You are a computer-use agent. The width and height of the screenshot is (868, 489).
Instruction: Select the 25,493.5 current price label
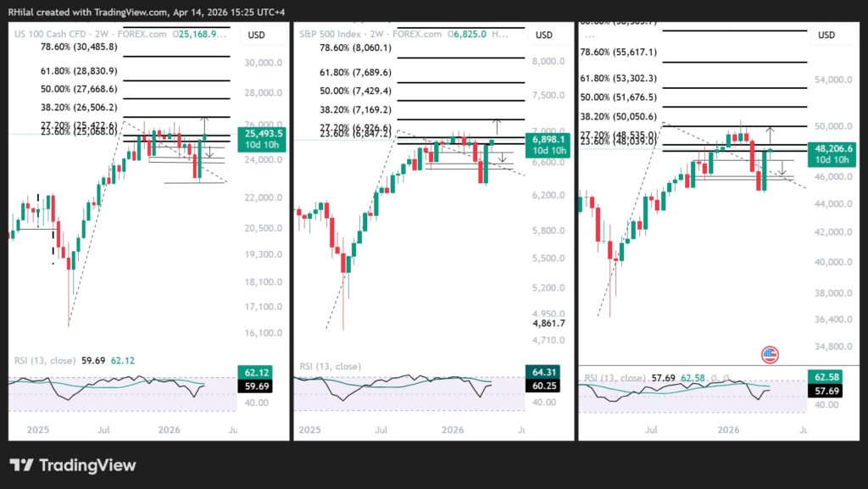[264, 139]
